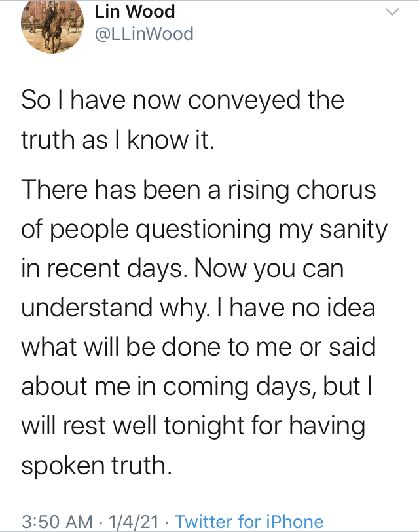Click the 1/4/21 tweet date

[133, 522]
